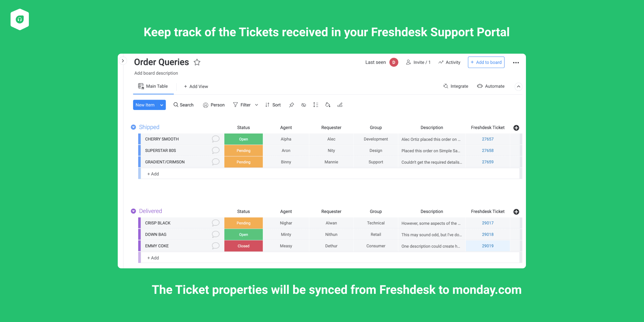The image size is (644, 322).
Task: Pin columns using the pin icon
Action: (x=291, y=105)
